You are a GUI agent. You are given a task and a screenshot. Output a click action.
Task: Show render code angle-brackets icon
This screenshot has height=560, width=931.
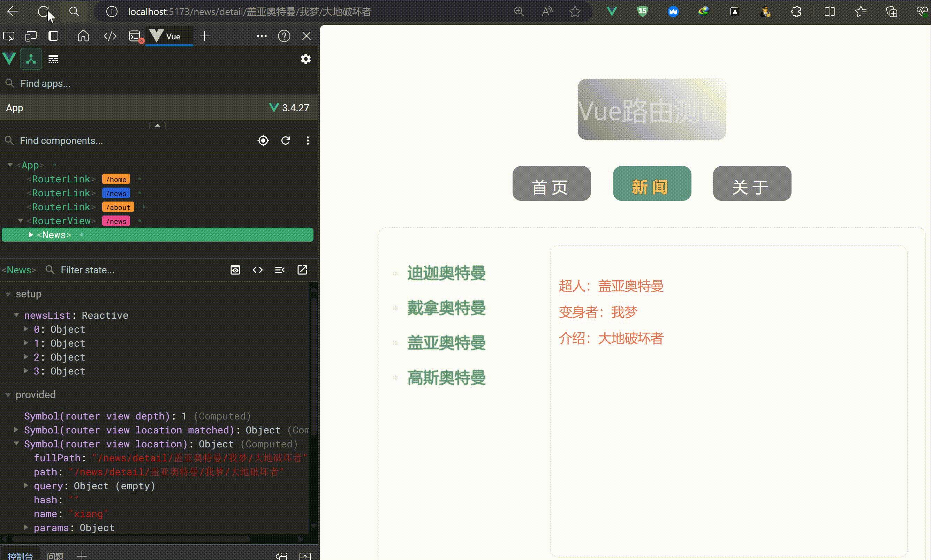tap(258, 270)
